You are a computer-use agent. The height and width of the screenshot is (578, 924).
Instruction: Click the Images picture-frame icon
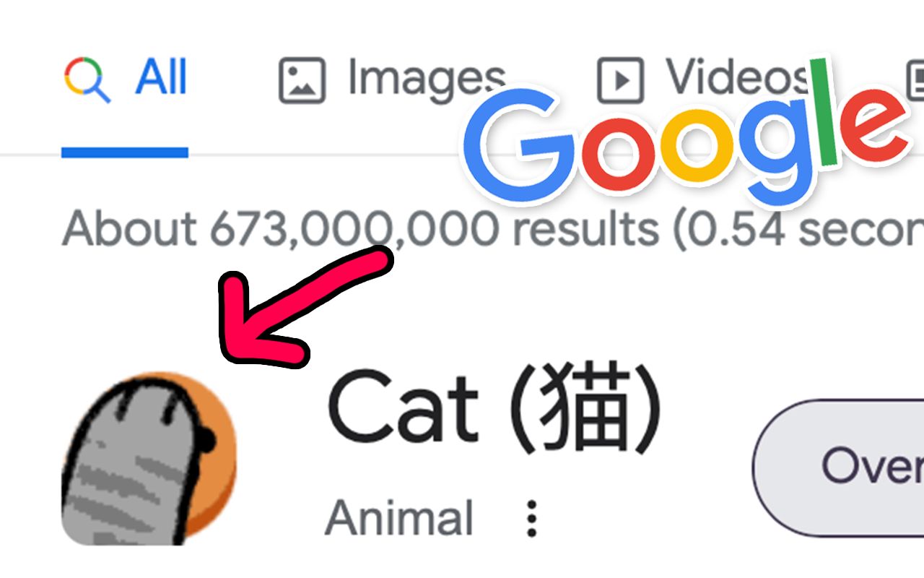(302, 80)
